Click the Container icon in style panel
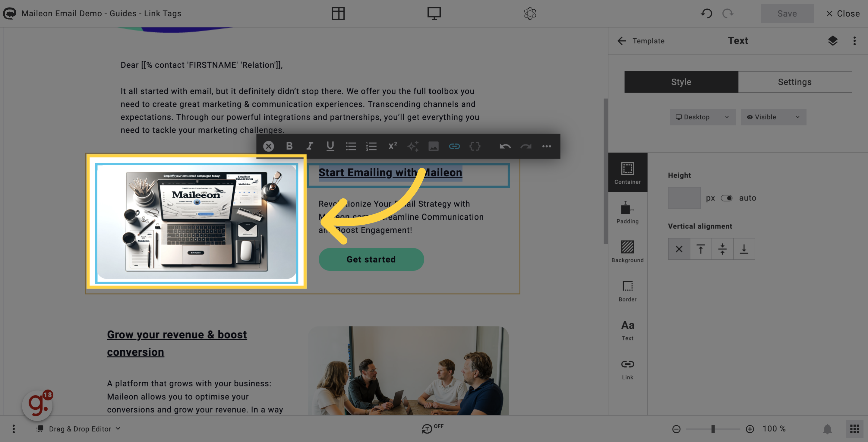This screenshot has width=868, height=442. tap(627, 172)
